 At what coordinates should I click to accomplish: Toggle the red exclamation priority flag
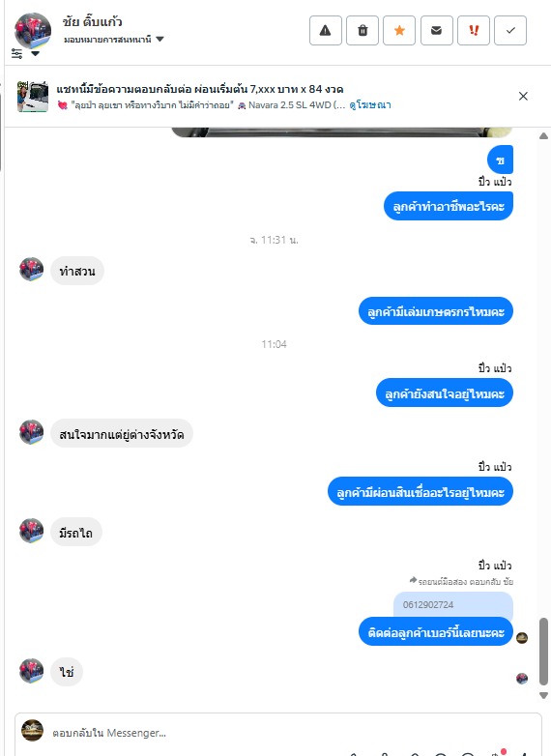click(x=474, y=30)
